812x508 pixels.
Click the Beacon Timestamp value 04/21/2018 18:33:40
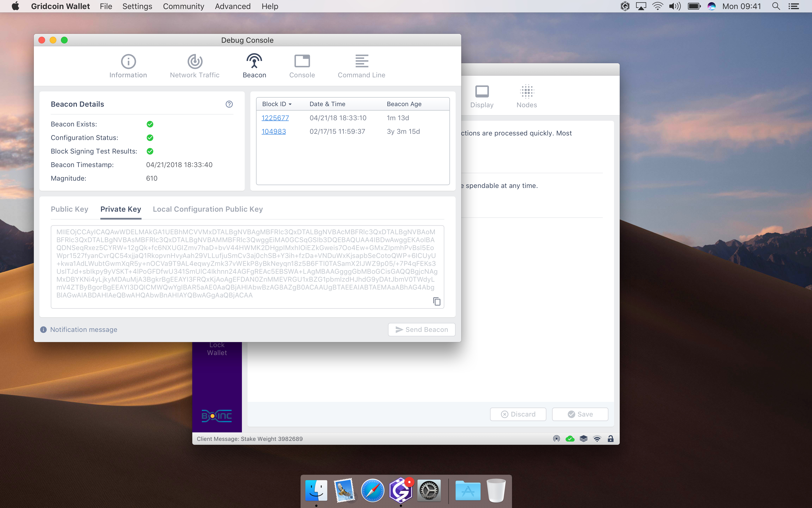pos(179,165)
